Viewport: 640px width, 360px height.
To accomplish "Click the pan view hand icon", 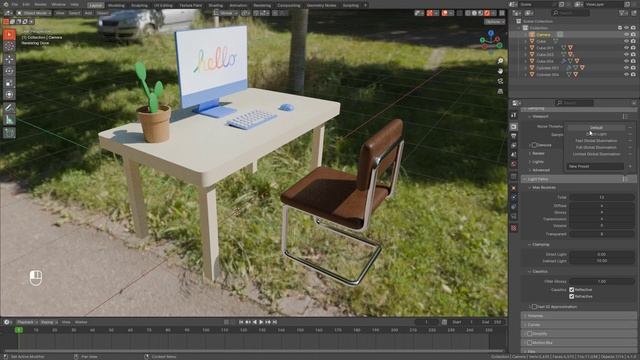I will (500, 71).
